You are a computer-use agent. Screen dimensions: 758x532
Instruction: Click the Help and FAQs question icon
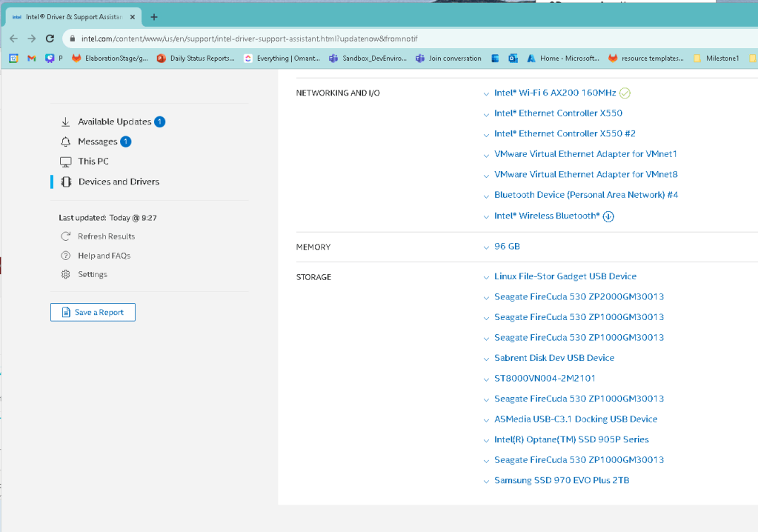(x=66, y=256)
